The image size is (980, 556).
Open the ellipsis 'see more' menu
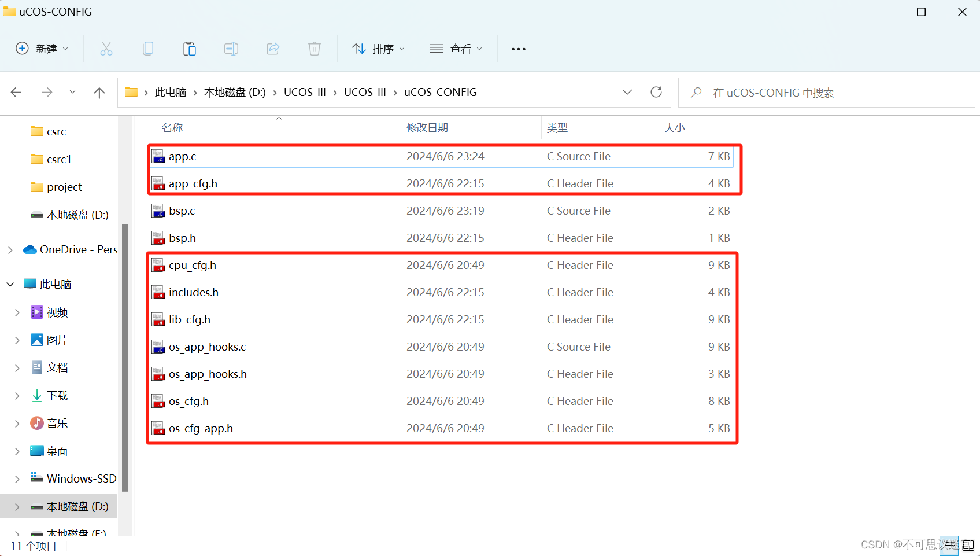(517, 49)
